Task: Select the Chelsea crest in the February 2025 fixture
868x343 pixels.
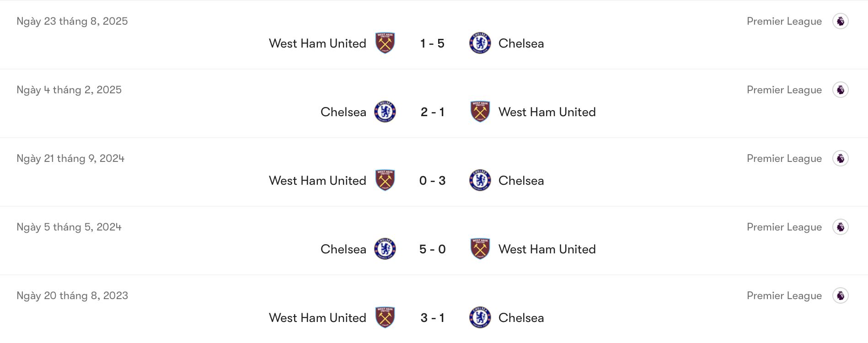Action: click(386, 112)
